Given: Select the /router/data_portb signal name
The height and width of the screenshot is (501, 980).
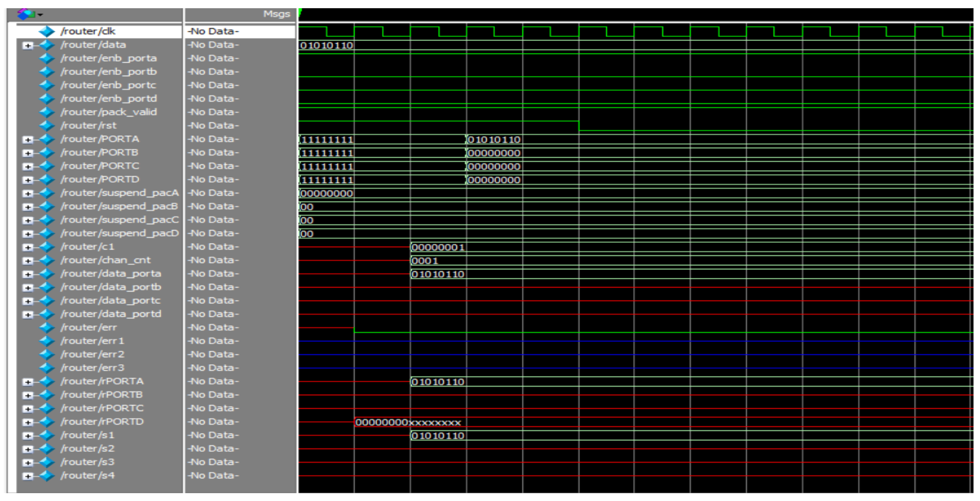Looking at the screenshot, I should point(111,287).
